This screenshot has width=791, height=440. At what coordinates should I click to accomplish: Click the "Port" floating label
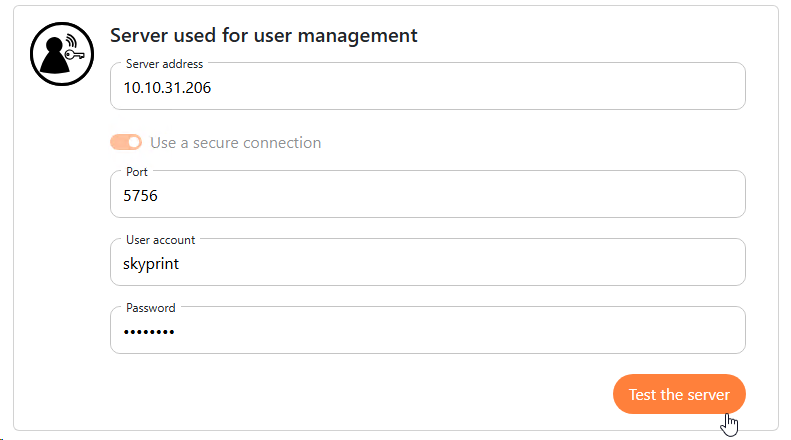coord(137,172)
